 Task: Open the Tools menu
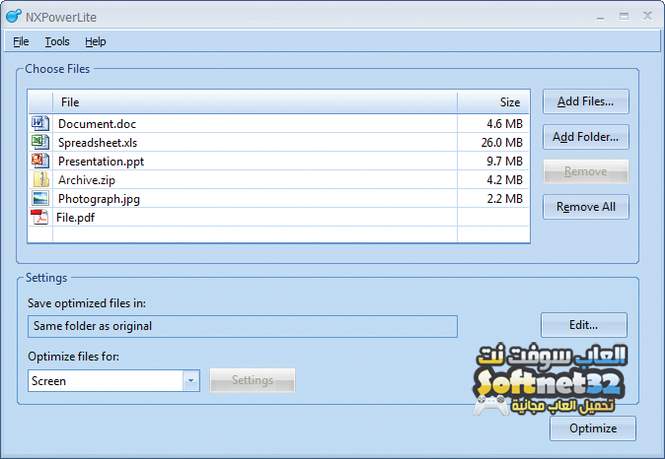pos(57,42)
